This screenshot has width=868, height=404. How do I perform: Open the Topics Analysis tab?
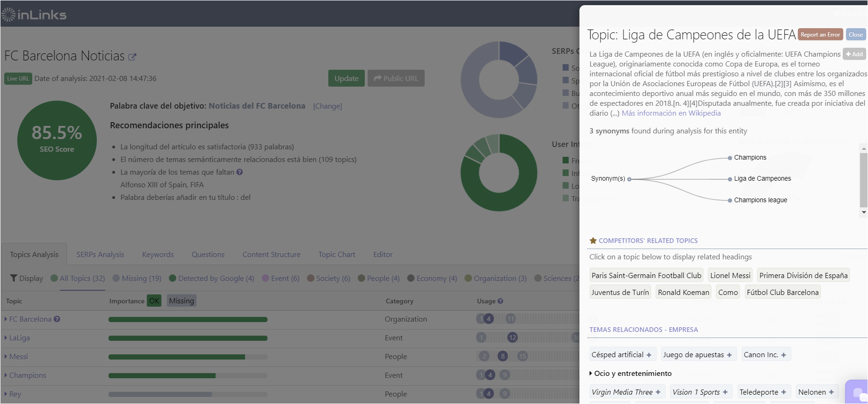tap(34, 254)
